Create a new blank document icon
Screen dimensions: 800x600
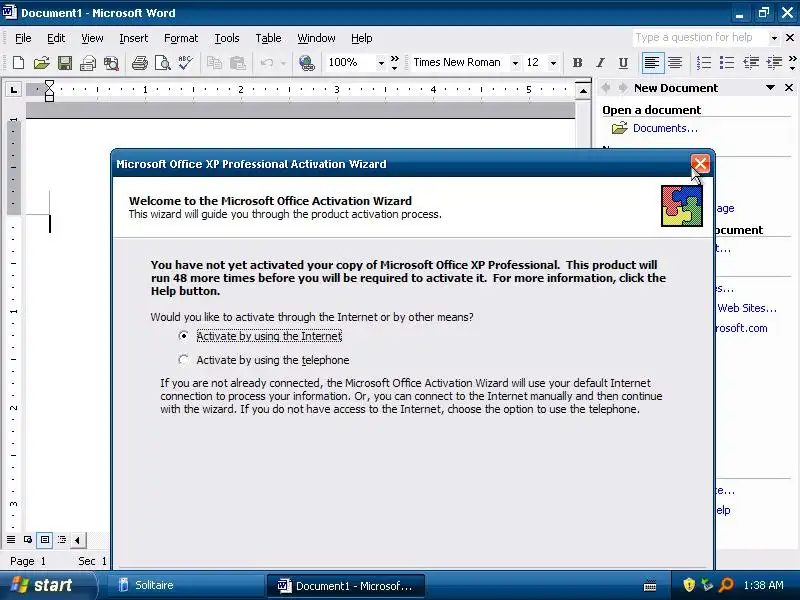pos(18,63)
